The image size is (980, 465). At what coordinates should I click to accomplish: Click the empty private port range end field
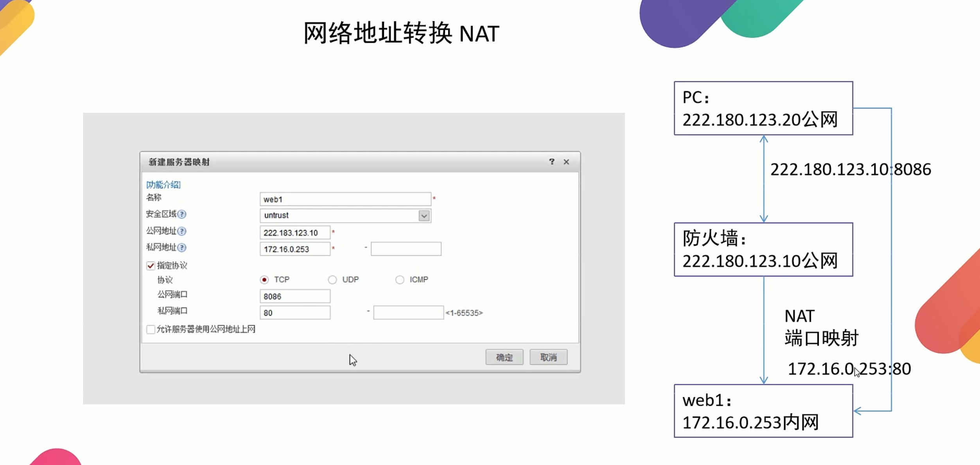click(408, 313)
